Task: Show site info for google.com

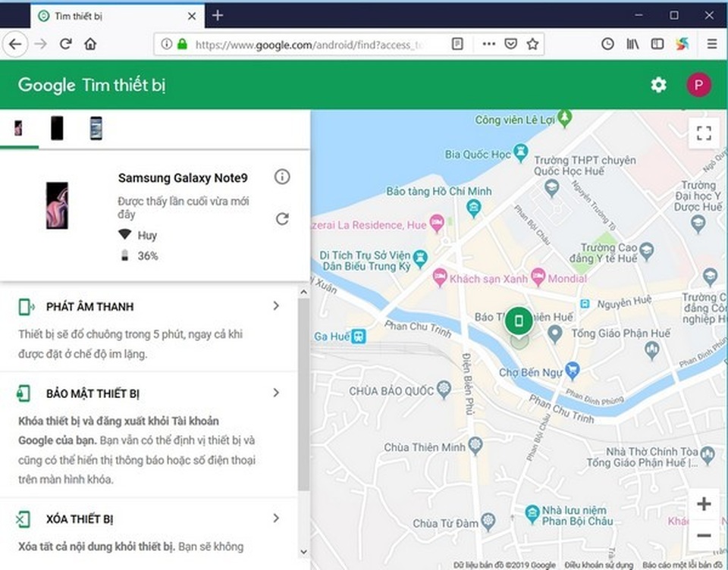Action: point(166,44)
